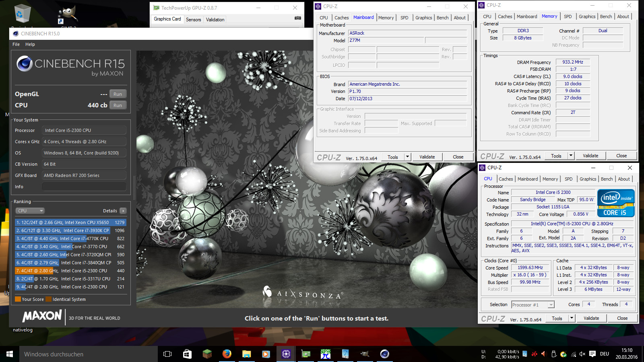The image size is (644, 362).
Task: Open the Action Center notifications icon
Action: [x=592, y=354]
